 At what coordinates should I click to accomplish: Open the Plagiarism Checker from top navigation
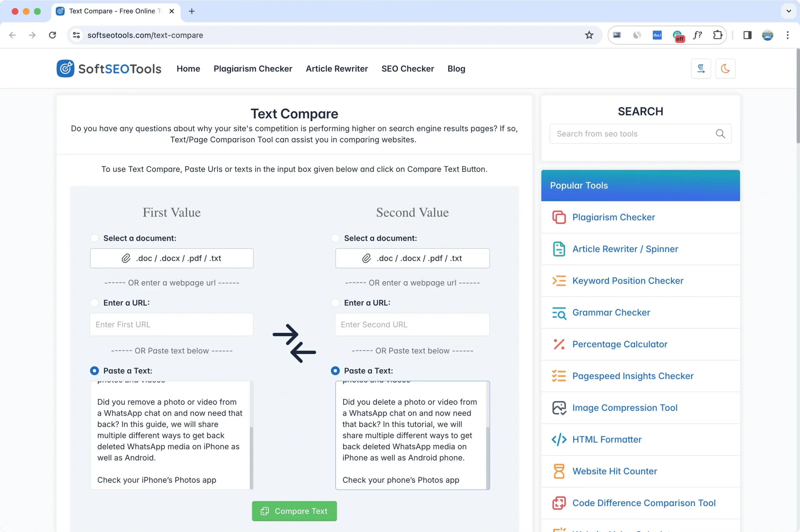point(252,68)
